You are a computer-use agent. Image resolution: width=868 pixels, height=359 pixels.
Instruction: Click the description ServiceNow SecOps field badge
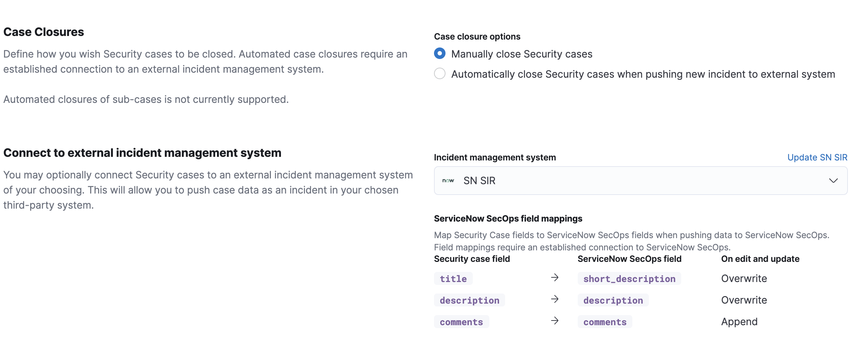(613, 300)
